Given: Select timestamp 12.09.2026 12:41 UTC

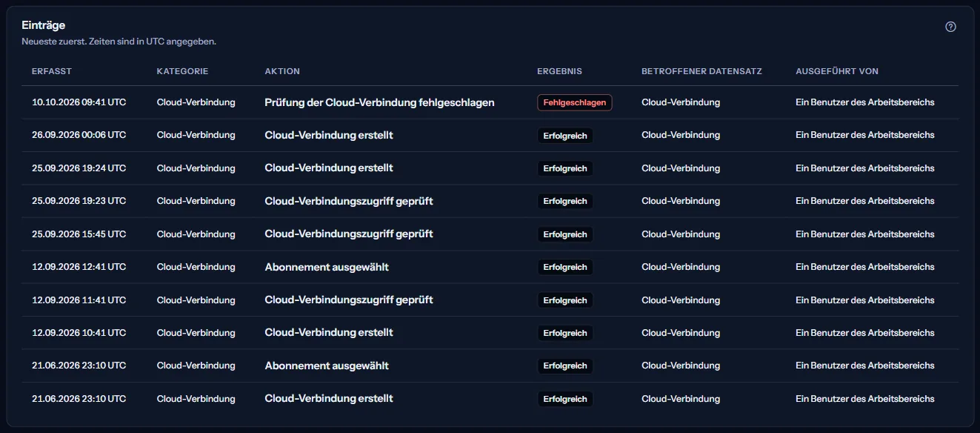Looking at the screenshot, I should coord(79,267).
